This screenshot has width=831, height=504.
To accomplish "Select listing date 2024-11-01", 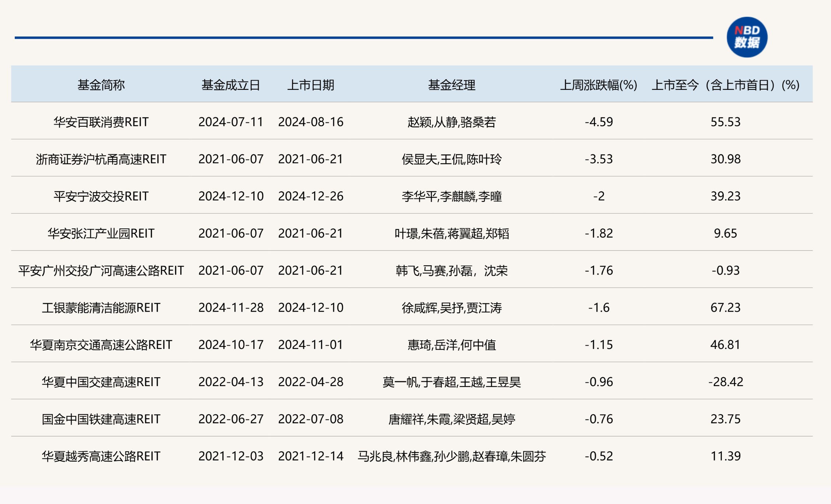I will pos(311,345).
